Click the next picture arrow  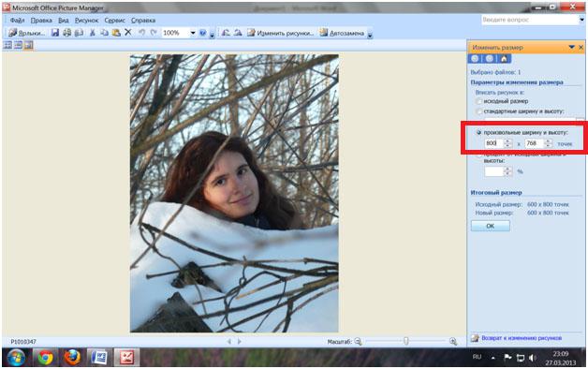point(240,341)
